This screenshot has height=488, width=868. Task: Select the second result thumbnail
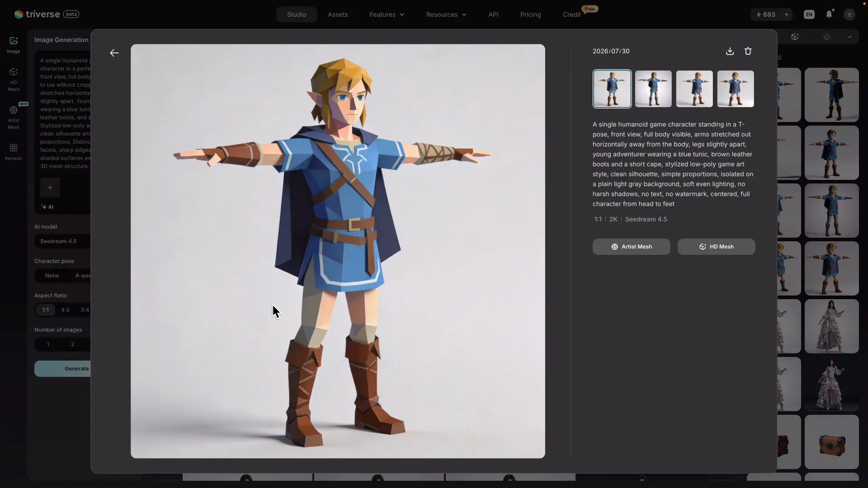tap(653, 89)
